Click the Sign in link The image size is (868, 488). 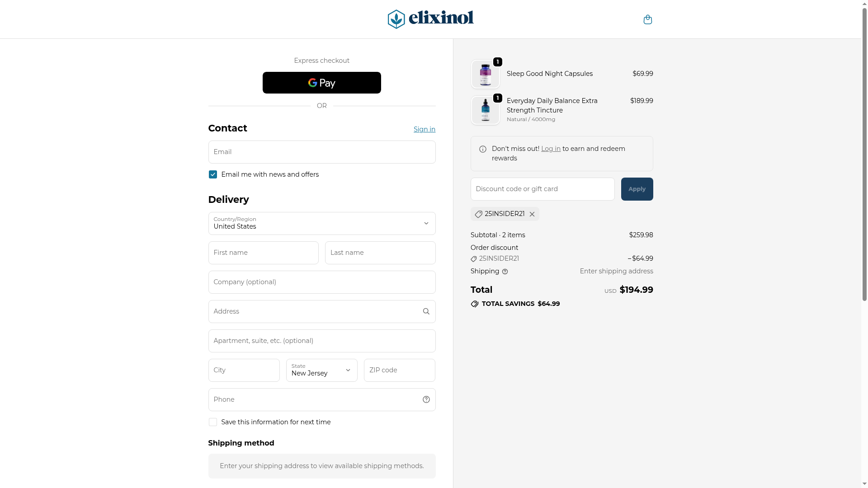(424, 129)
